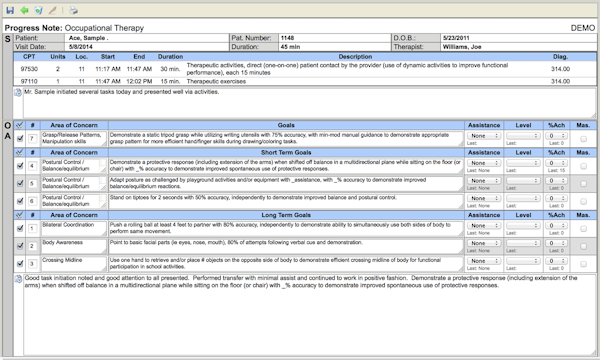Viewport: 600px width, 360px height.
Task: Click the 'Long Term Goals' section header
Action: (x=286, y=215)
